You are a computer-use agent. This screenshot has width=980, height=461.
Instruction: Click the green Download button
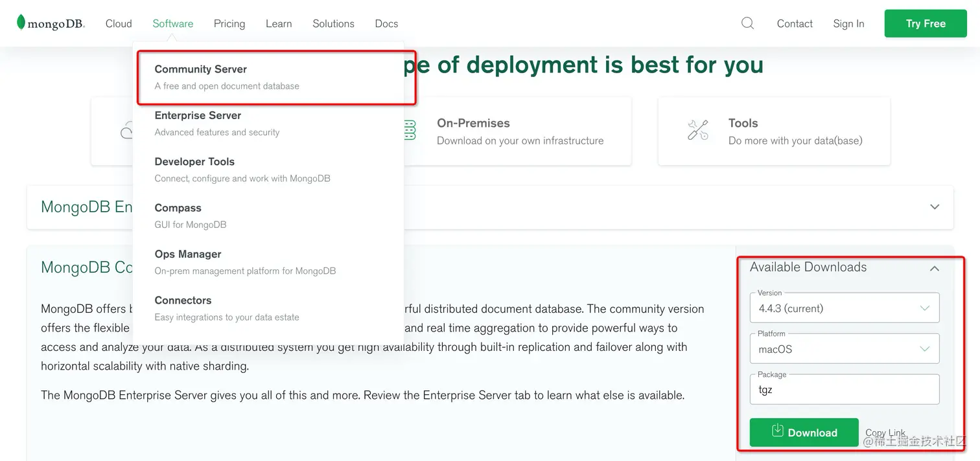tap(804, 432)
